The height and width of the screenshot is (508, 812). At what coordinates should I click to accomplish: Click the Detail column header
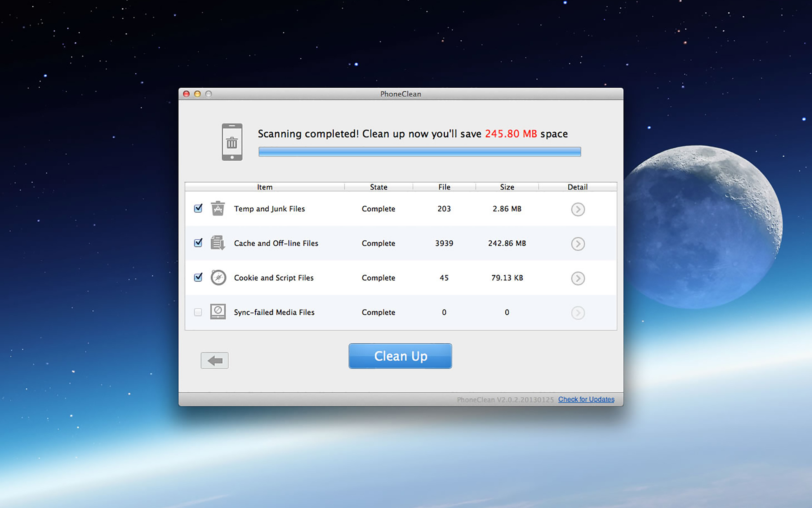[578, 187]
